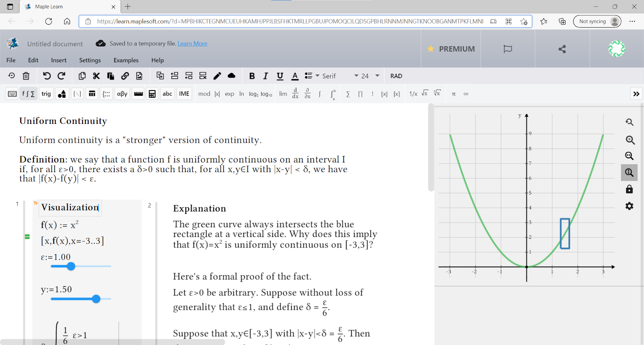
Task: Toggle the trig palette
Action: pyautogui.click(x=46, y=94)
